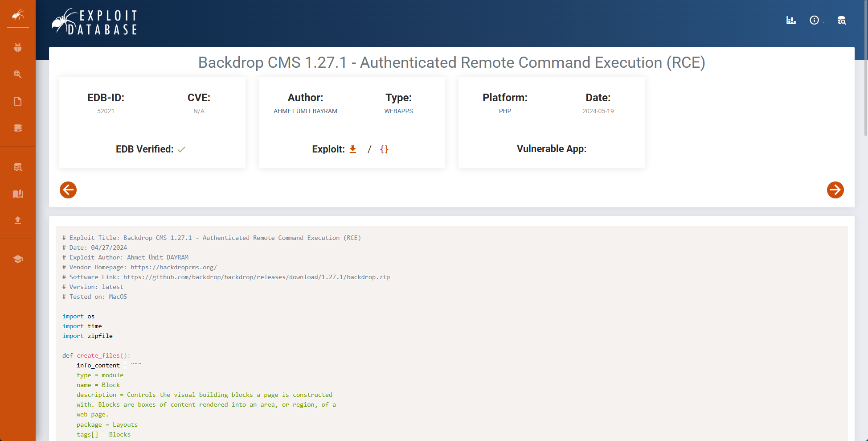Open the database search icon in header
The image size is (868, 441).
842,20
